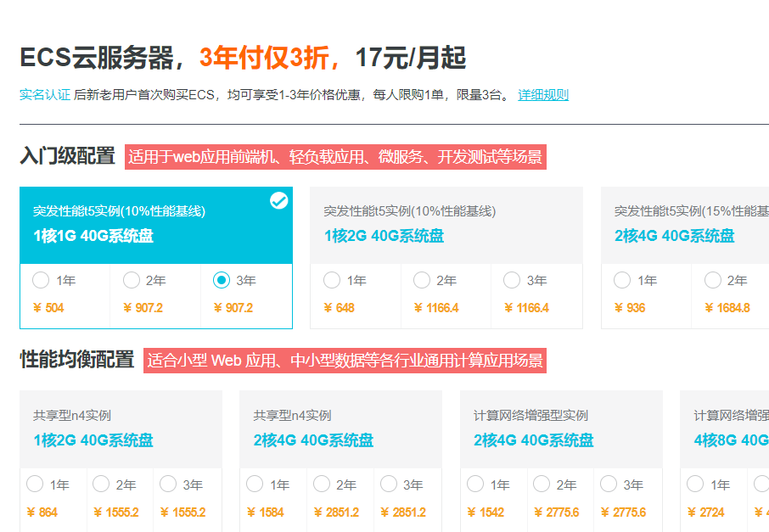Screen dimensions: 769x532
Task: Open the 详细规则 link
Action: tap(543, 95)
